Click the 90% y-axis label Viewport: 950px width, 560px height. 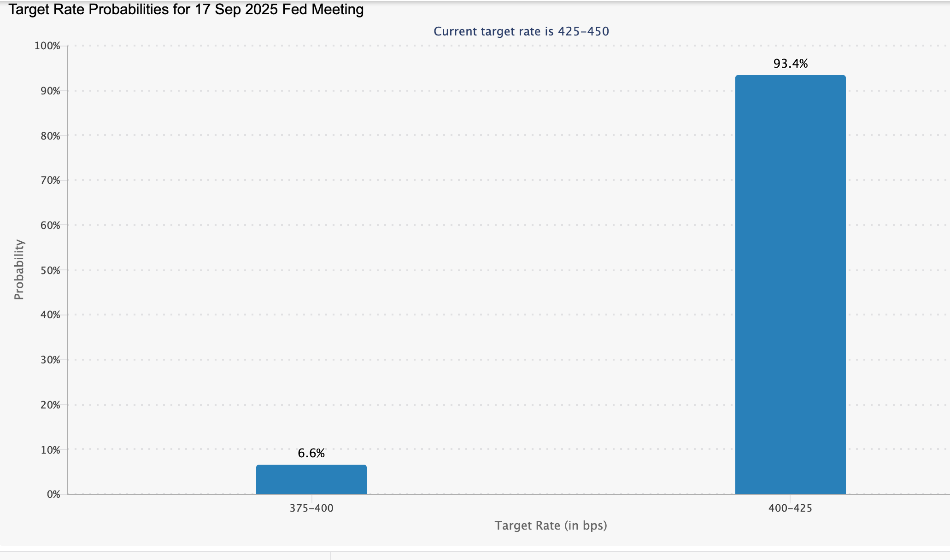pyautogui.click(x=50, y=91)
